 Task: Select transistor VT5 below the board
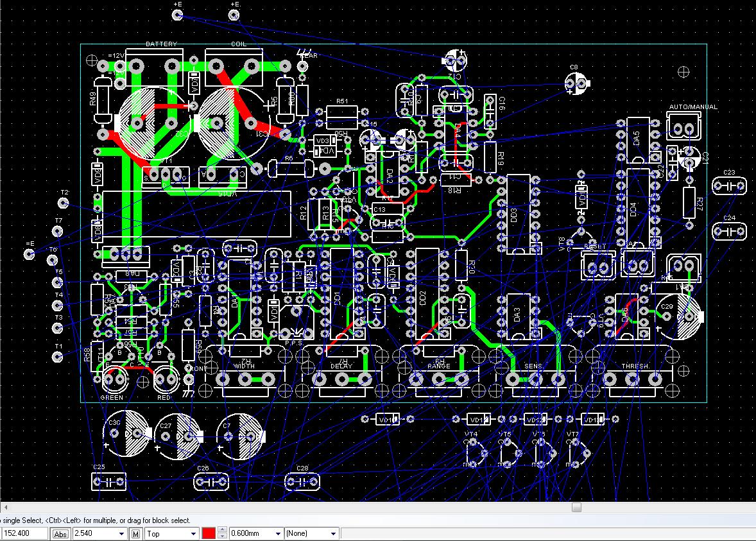tap(509, 452)
